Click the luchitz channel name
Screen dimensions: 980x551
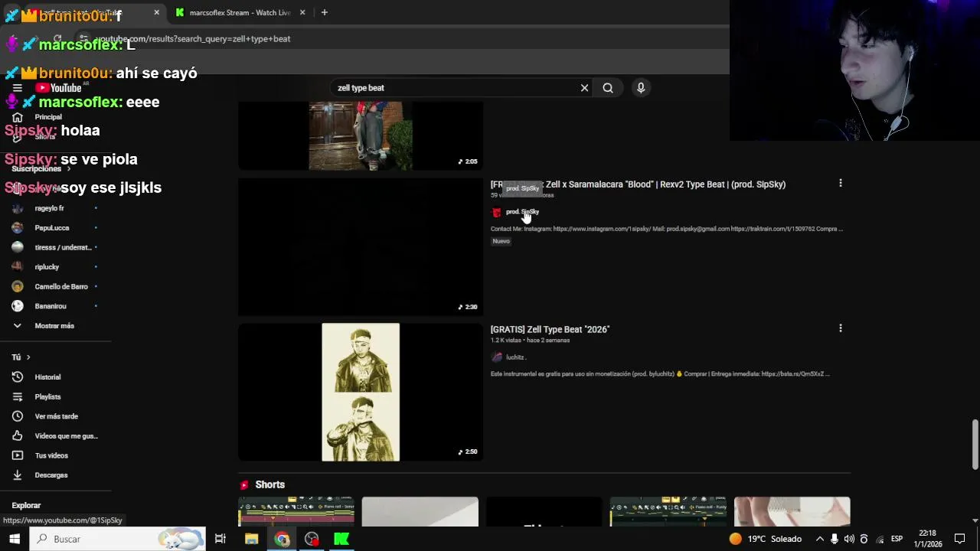point(515,357)
